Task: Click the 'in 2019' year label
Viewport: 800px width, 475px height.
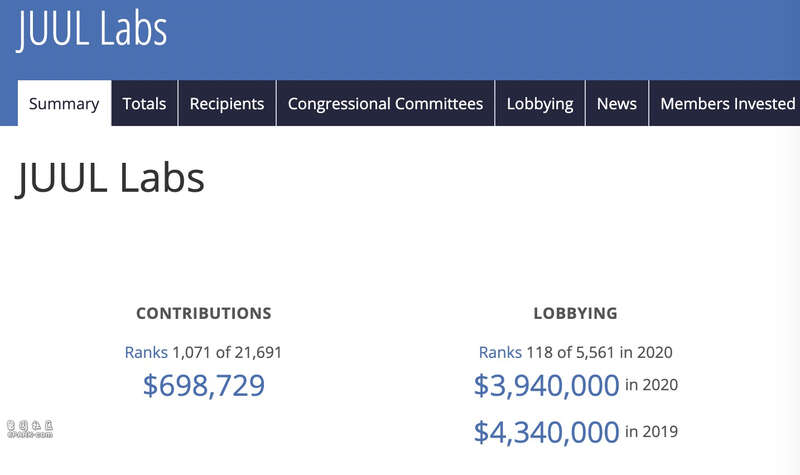Action: pos(651,432)
